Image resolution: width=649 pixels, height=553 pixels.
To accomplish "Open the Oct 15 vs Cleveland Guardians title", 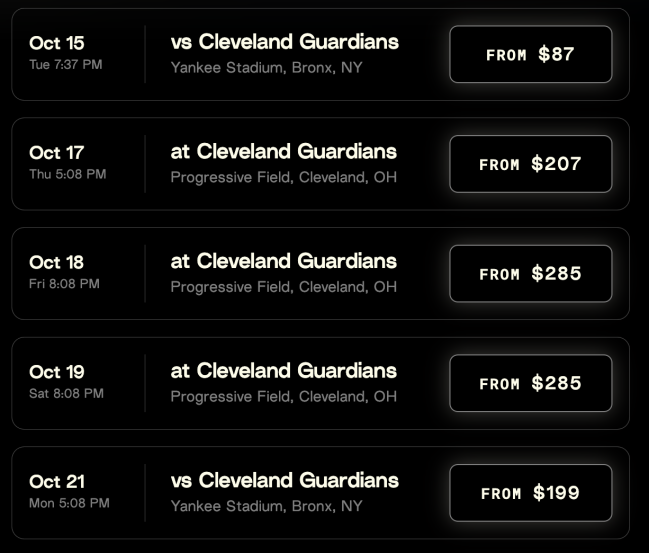I will [284, 42].
